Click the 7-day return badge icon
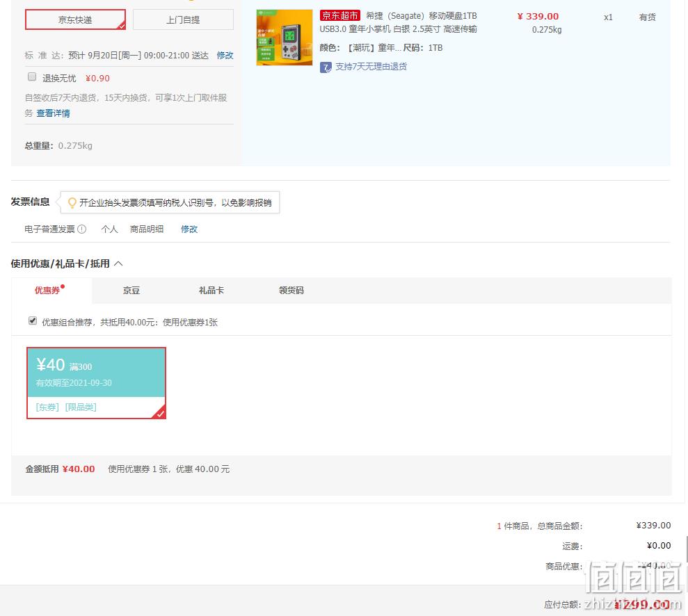 point(326,67)
